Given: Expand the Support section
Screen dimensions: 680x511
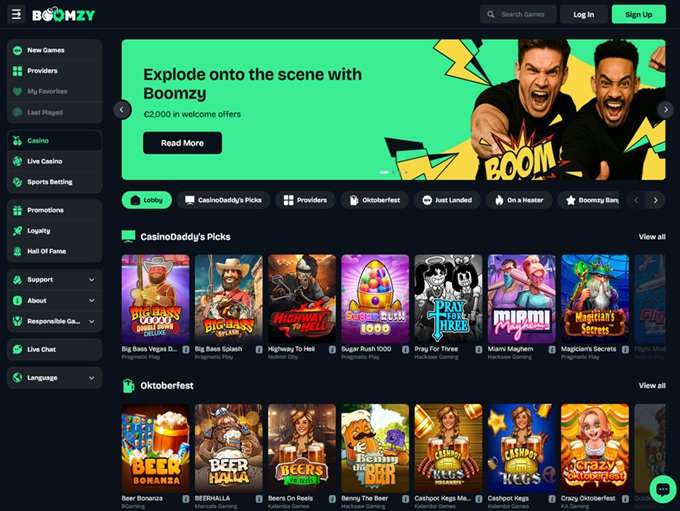Looking at the screenshot, I should pos(55,280).
